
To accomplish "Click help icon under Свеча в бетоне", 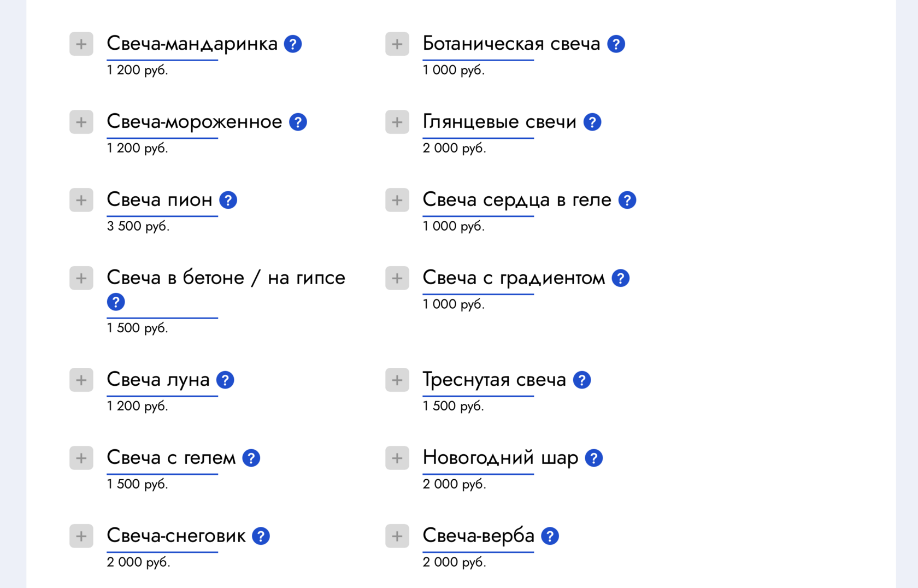I will [116, 302].
